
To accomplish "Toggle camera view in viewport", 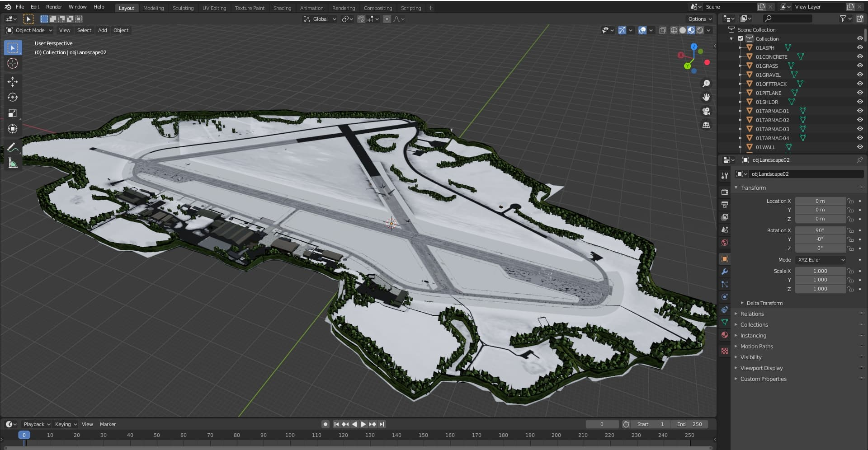I will point(706,111).
